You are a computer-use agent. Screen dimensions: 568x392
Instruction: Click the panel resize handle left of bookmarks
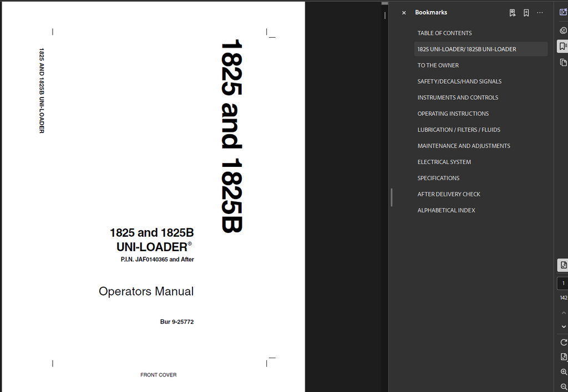[392, 197]
